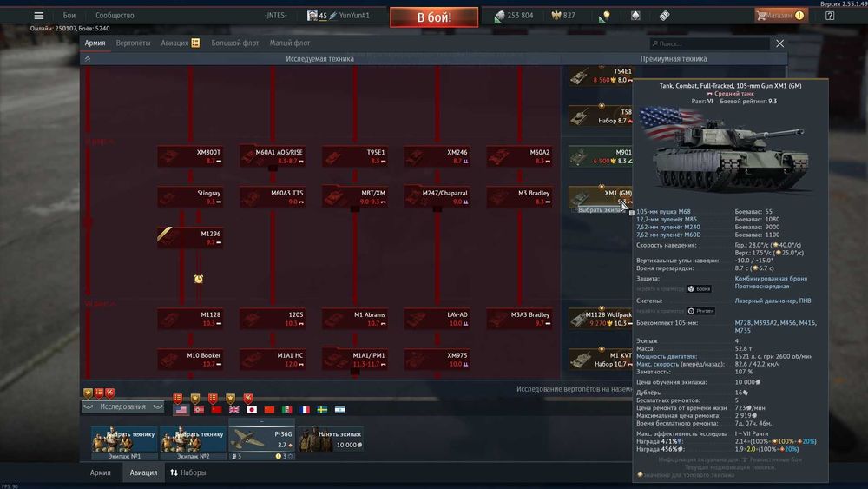
Task: Click Выбрать экипаж under XM1 (GM)
Action: click(601, 210)
